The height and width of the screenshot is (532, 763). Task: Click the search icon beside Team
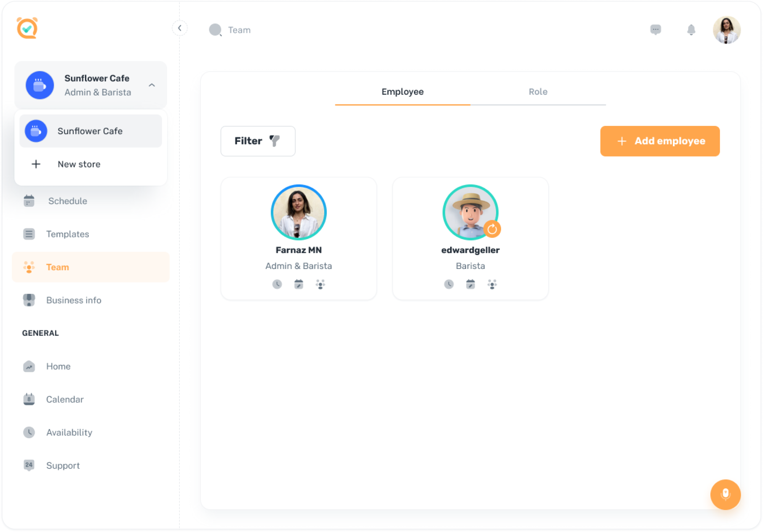click(215, 30)
